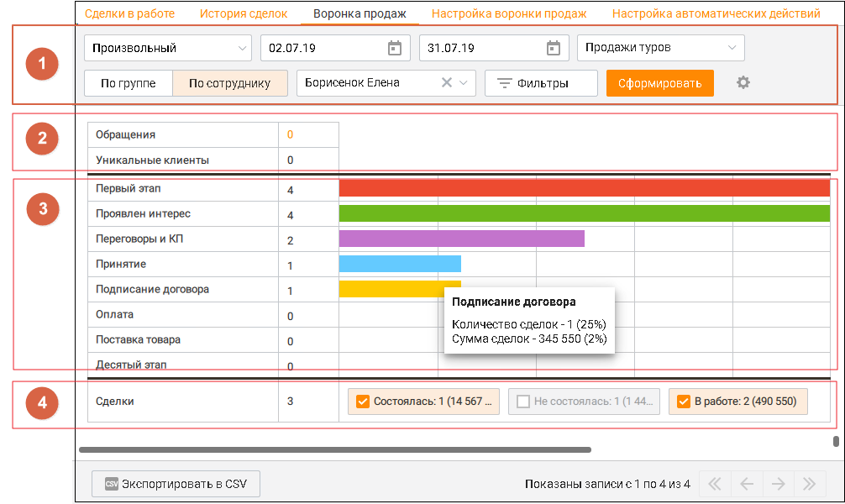Screen dimensions: 845x504
Task: Click the purple Переговоры и КП bar
Action: [461, 239]
